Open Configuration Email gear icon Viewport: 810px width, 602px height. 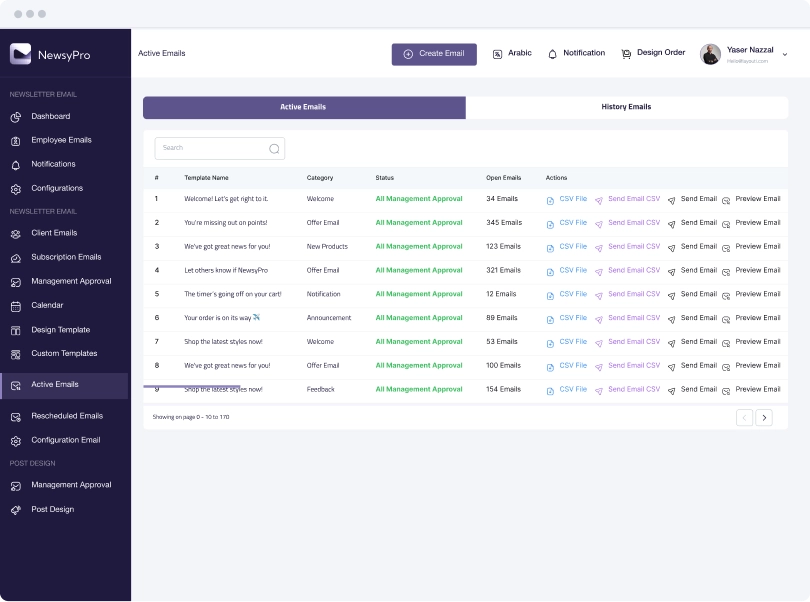click(x=16, y=441)
